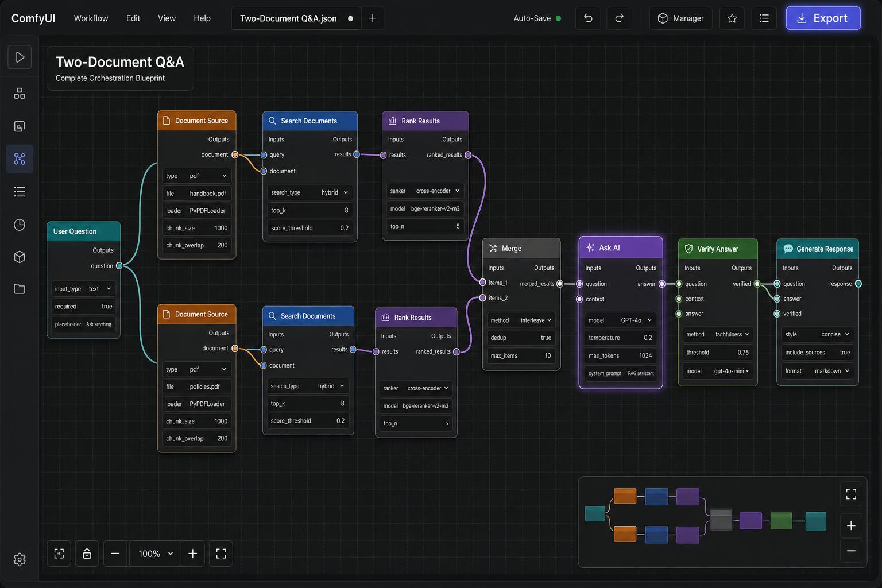Zoom in with the bottom toolbar plus

[x=193, y=554]
